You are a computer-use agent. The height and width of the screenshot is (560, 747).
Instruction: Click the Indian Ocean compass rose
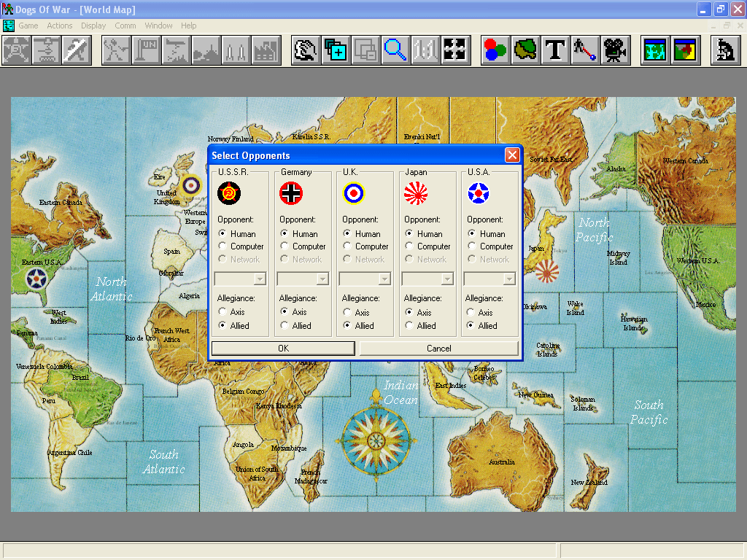tap(376, 440)
